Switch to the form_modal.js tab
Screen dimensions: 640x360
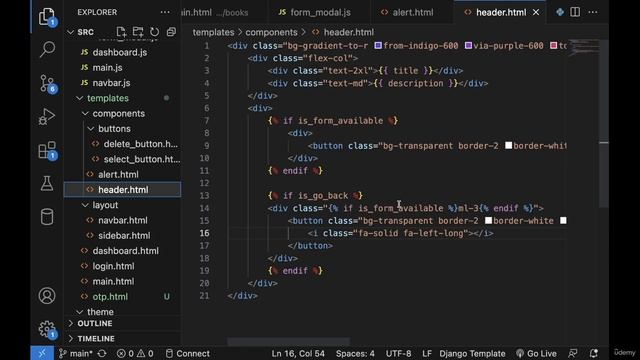point(320,13)
